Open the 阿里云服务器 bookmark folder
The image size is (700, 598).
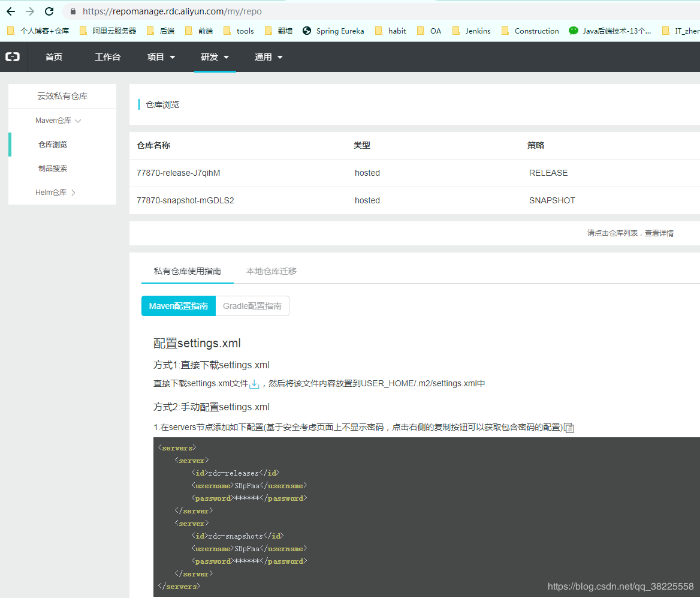coord(108,31)
